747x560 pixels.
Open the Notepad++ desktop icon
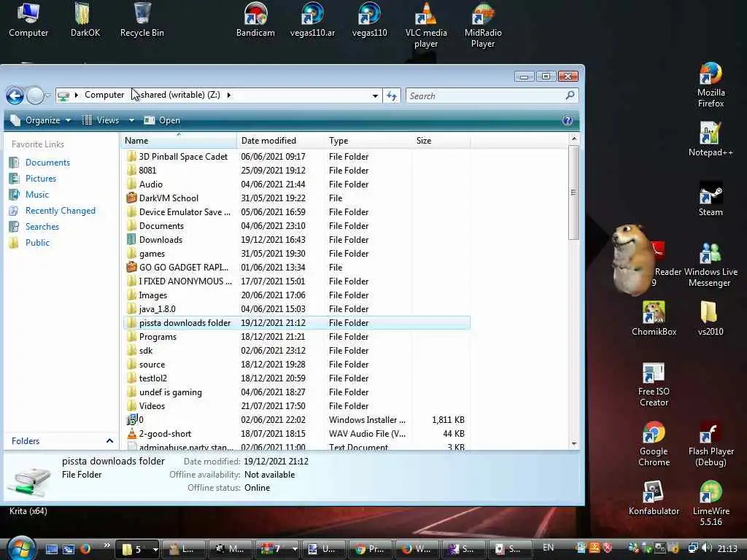click(711, 139)
